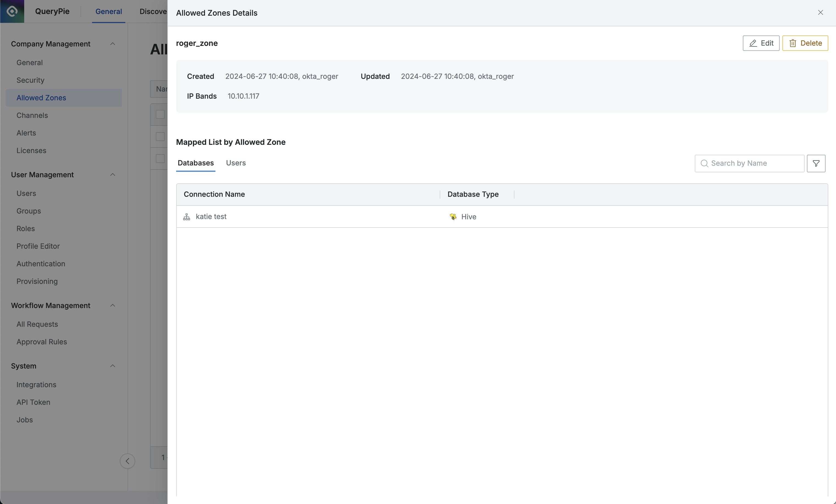Switch to the Users tab
Viewport: 836px width, 504px height.
coord(236,163)
